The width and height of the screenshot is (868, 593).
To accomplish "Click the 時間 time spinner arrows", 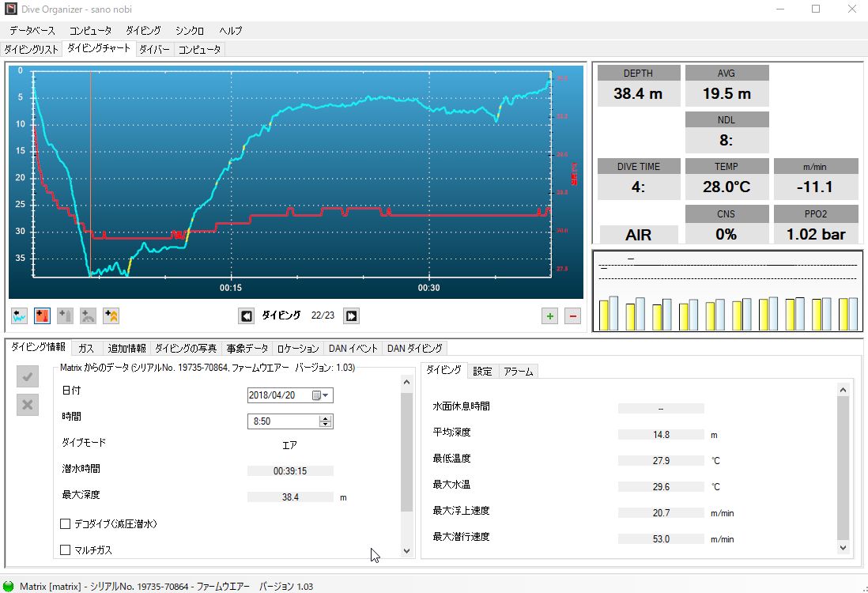I will coord(325,421).
